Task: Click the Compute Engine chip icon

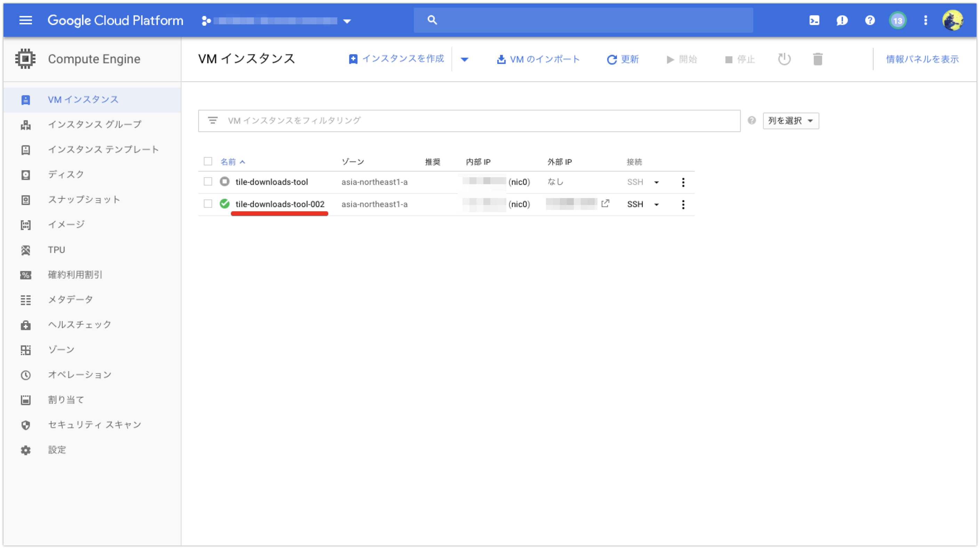Action: (x=25, y=59)
